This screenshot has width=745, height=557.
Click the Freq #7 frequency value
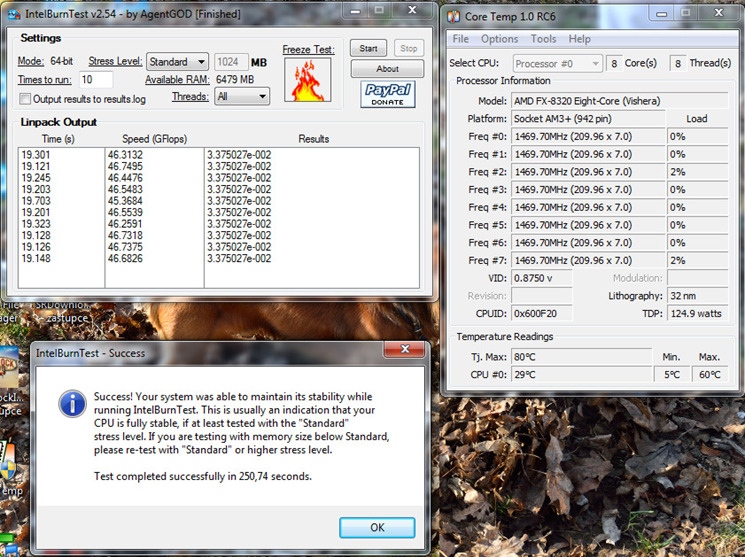(x=588, y=260)
